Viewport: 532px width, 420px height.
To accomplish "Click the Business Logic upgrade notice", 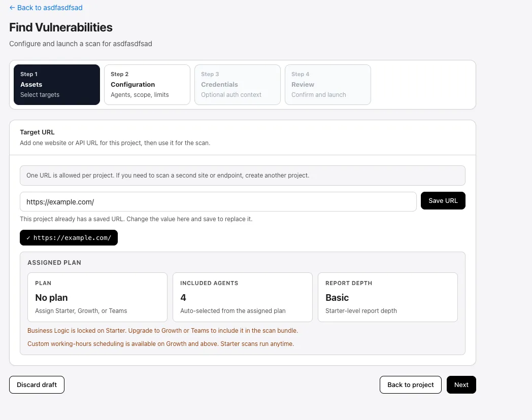I will coord(162,330).
